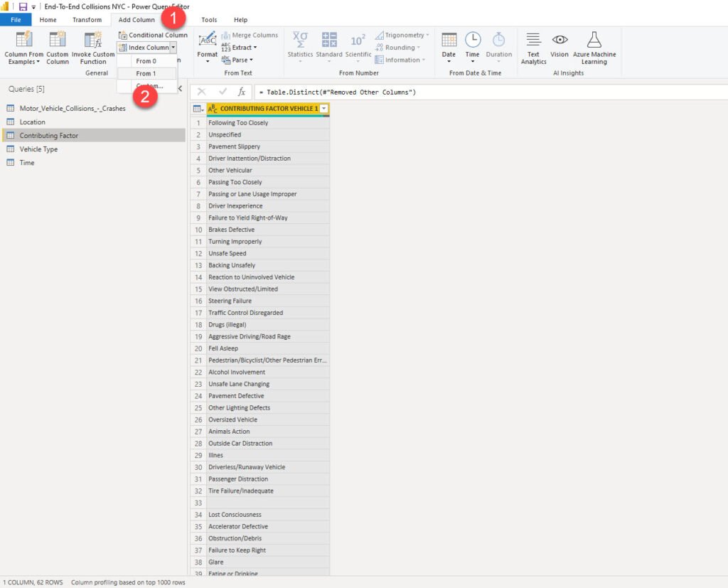Screen dimensions: 728x588
Task: Click the Merge Columns button
Action: pyautogui.click(x=250, y=35)
